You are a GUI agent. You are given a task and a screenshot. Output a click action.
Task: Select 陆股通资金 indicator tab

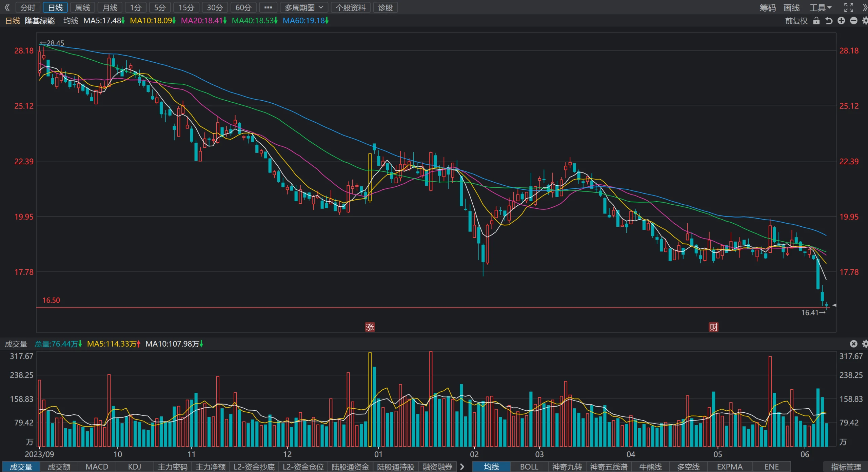click(350, 467)
